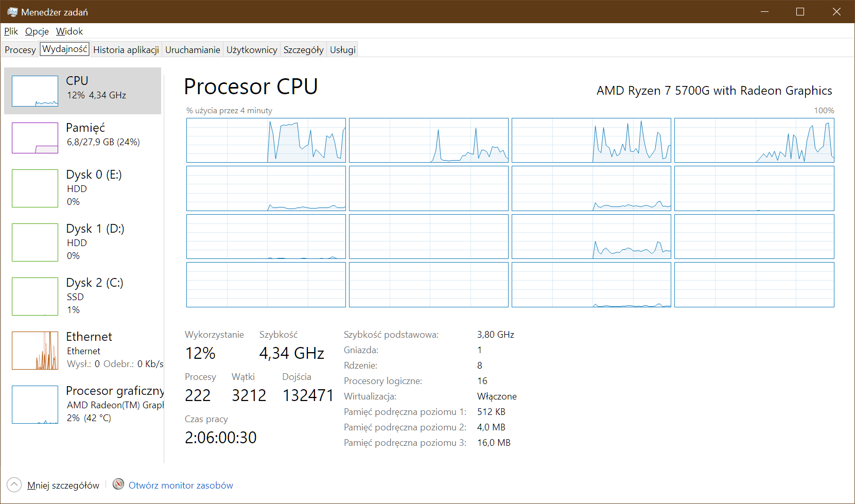Go to the Uruchamianie tab
This screenshot has height=504, width=855.
[193, 50]
